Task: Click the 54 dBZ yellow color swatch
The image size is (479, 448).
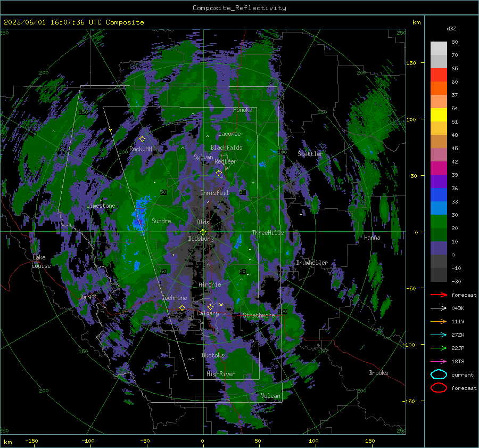Action: click(x=439, y=115)
